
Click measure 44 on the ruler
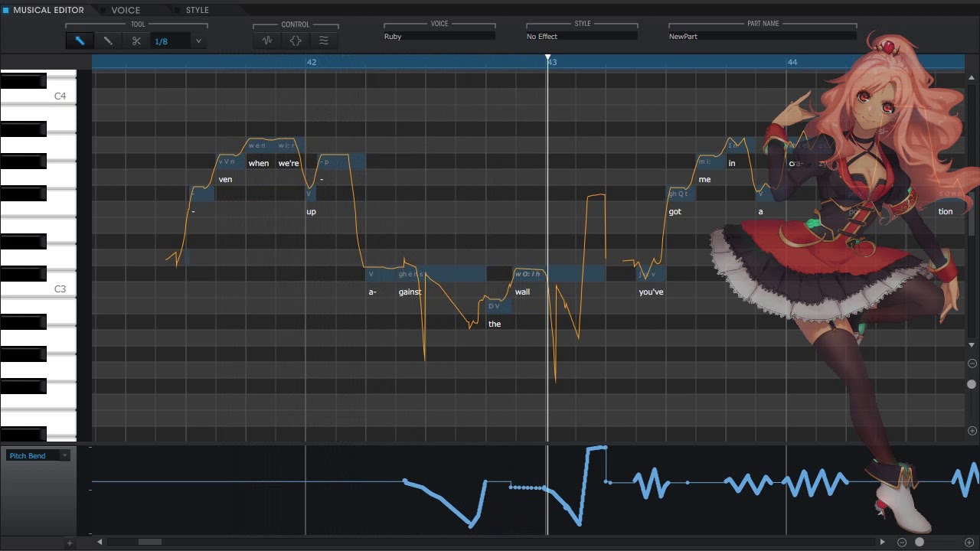coord(792,62)
